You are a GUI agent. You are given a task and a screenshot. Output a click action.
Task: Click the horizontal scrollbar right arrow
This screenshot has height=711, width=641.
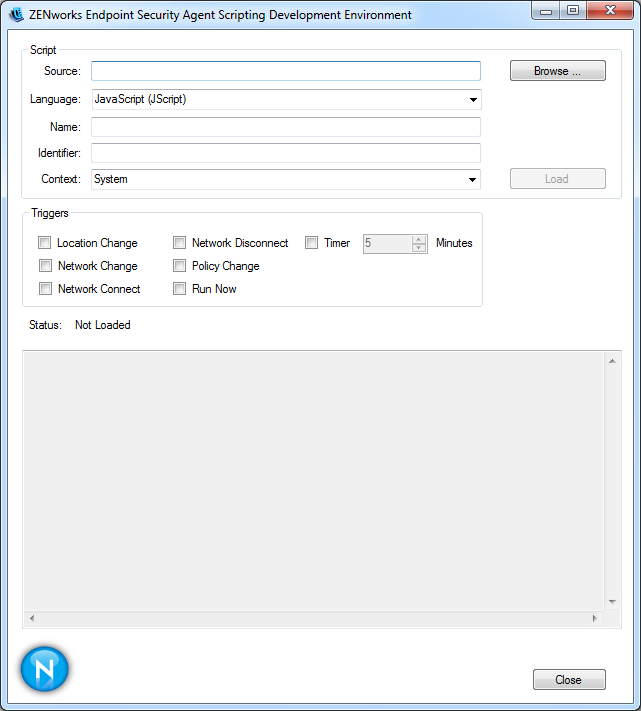(595, 618)
